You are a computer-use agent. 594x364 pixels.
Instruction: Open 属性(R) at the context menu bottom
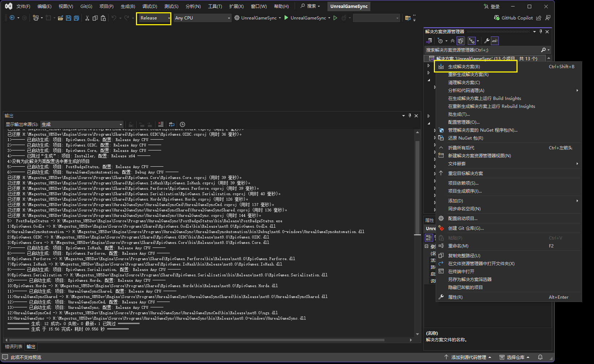click(x=509, y=297)
